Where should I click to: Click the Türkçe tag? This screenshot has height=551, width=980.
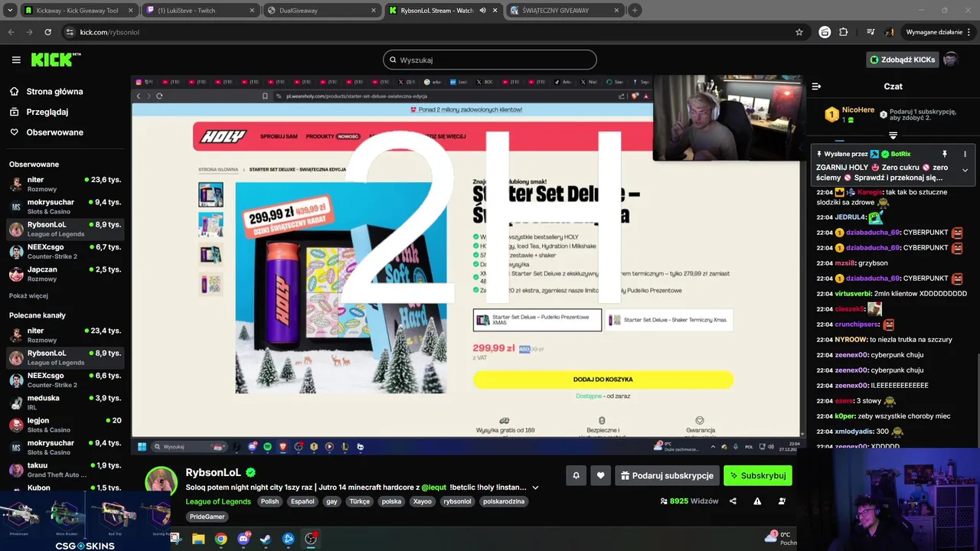(359, 501)
